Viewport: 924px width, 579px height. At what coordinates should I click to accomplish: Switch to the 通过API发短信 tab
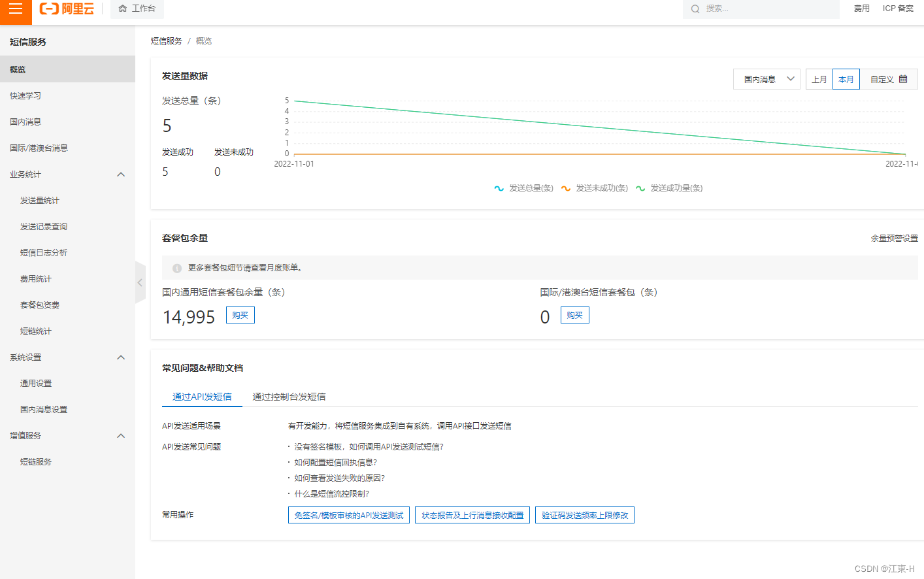point(202,397)
